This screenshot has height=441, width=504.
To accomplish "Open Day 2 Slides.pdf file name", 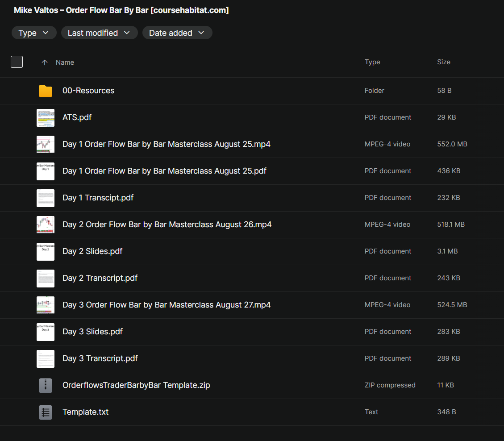I will pyautogui.click(x=92, y=251).
